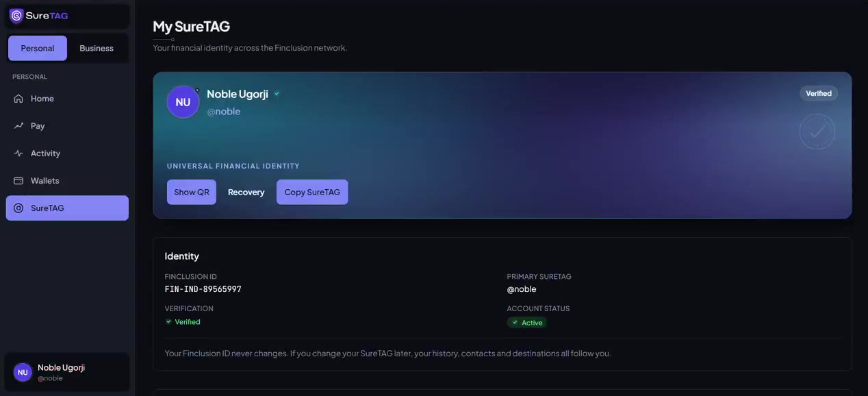Click the Universal Financial Identity label

[x=233, y=166]
